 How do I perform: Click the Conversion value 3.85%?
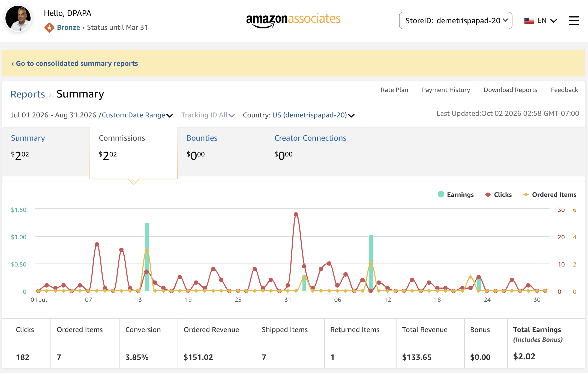click(x=137, y=357)
